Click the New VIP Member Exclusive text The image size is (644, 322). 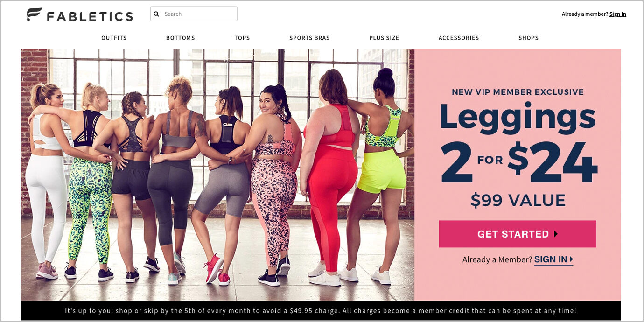click(x=518, y=92)
